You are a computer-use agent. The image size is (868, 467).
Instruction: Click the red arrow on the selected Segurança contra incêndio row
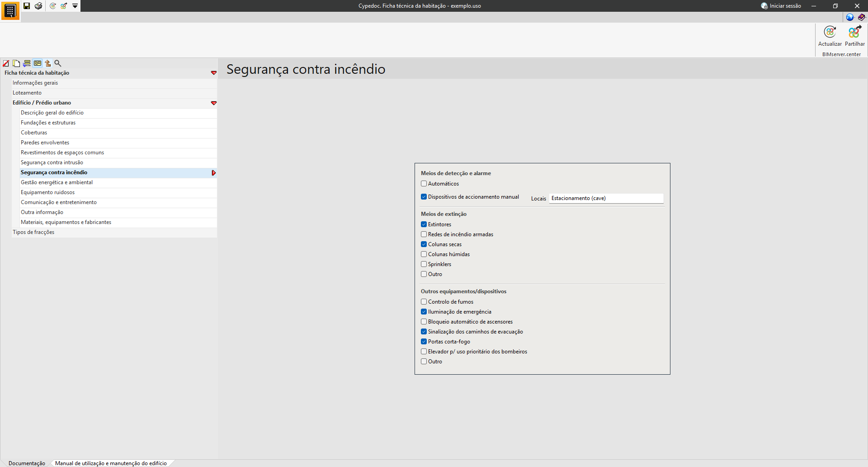point(214,173)
